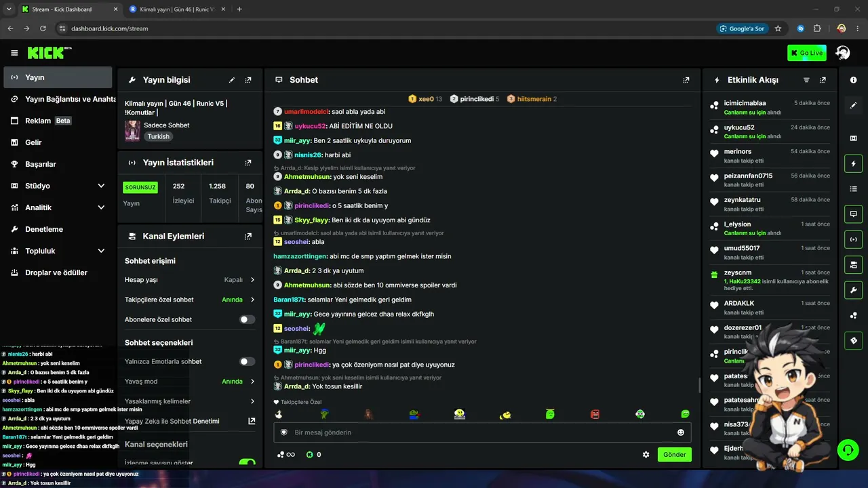Click the pencil icon in the right rail
868x488 pixels.
click(854, 105)
